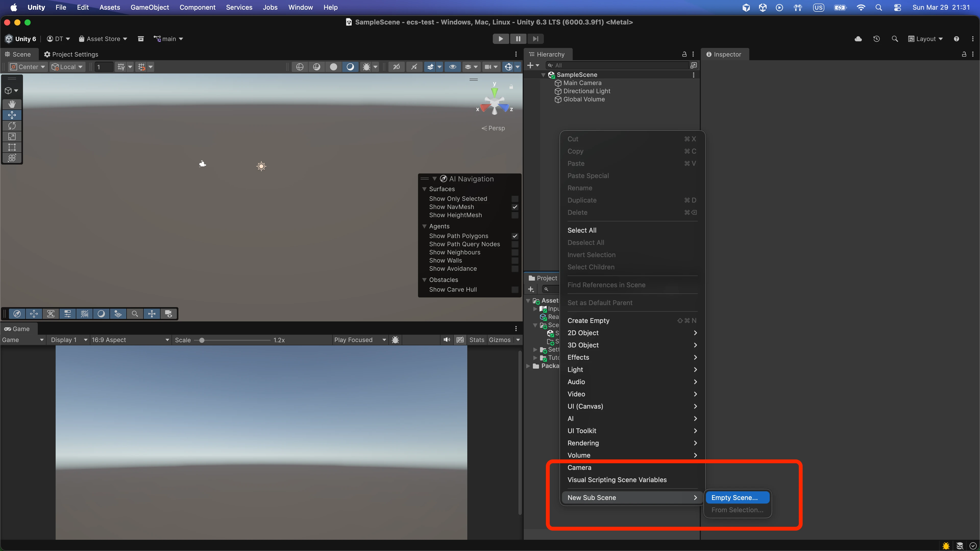
Task: Select the Rotate tool
Action: click(x=12, y=126)
